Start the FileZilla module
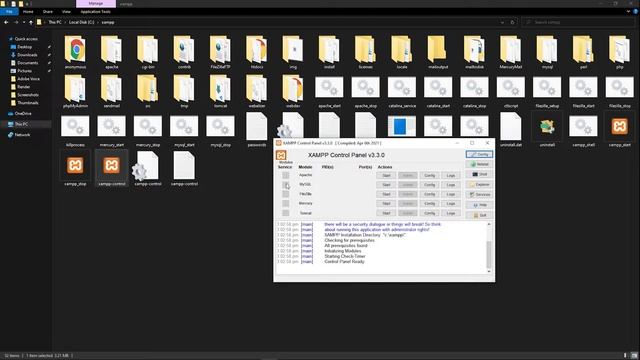Image resolution: width=640 pixels, height=360 pixels. pyautogui.click(x=386, y=194)
